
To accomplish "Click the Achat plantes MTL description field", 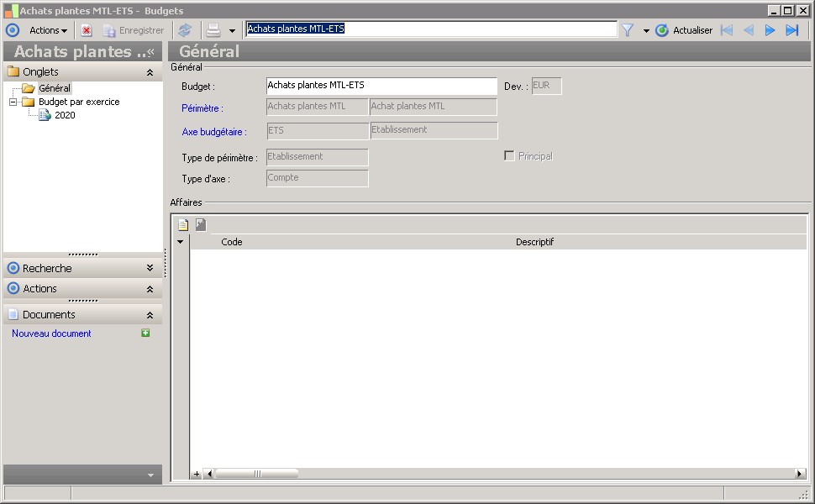I will (434, 107).
